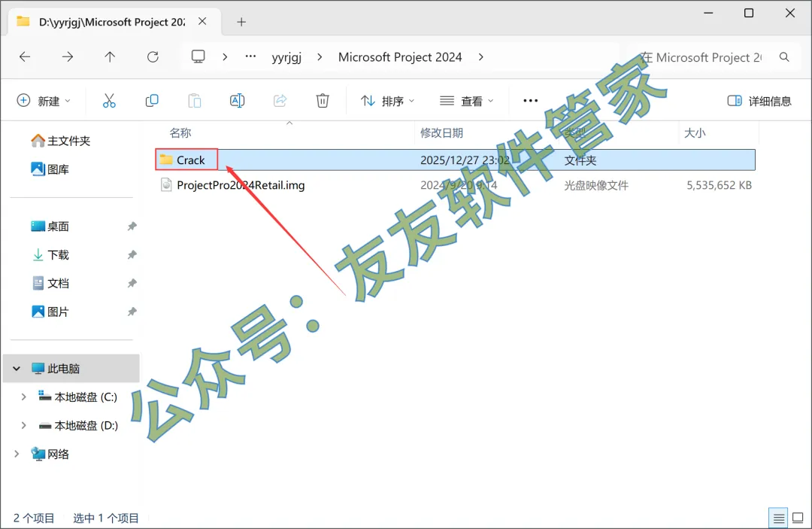Switch to large thumbnails view in status bar
Screen dimensions: 812x529
tap(798, 518)
